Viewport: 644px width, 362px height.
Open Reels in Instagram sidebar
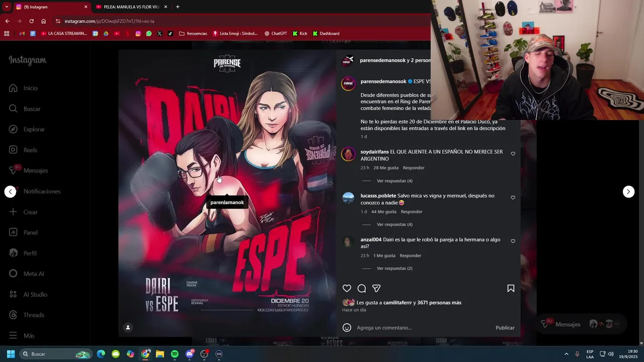point(23,150)
